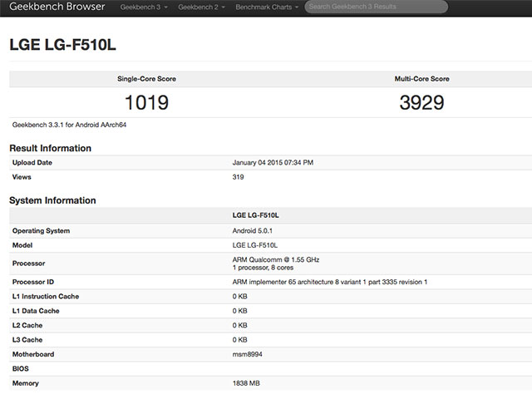
Task: Click the multi-core score value 3929
Action: tap(421, 102)
